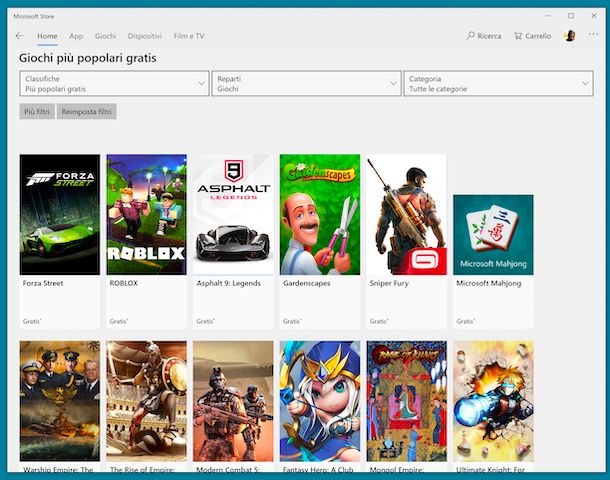Maximize the Microsoft Store window
610x480 pixels.
click(571, 16)
